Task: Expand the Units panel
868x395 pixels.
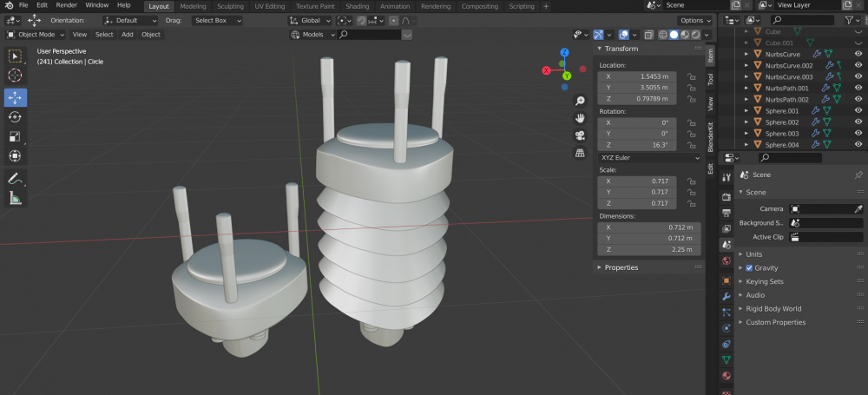Action: pyautogui.click(x=753, y=254)
